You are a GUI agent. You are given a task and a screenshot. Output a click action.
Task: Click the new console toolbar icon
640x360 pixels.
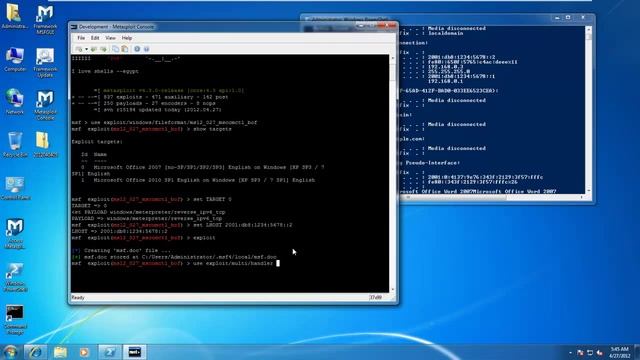pyautogui.click(x=78, y=49)
